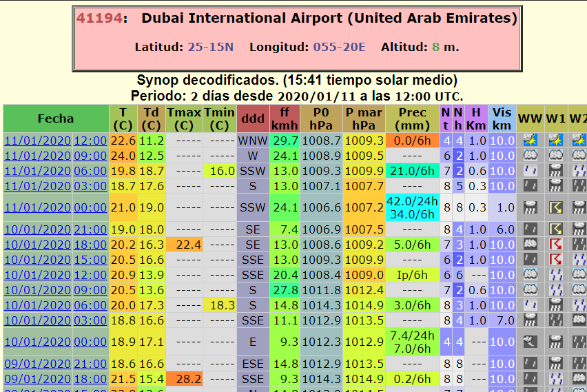Click the WW rain icon in the 10/01/2020 03:00 row
Image resolution: width=587 pixels, height=392 pixels.
tap(531, 320)
